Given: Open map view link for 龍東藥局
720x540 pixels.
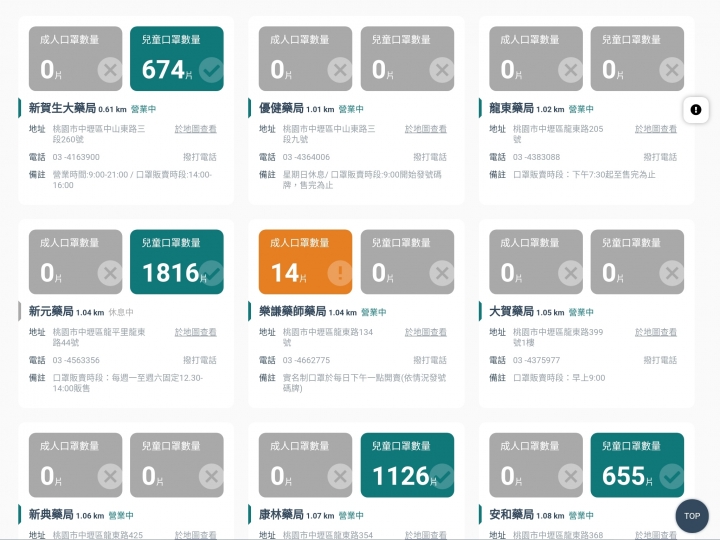Looking at the screenshot, I should [x=656, y=129].
